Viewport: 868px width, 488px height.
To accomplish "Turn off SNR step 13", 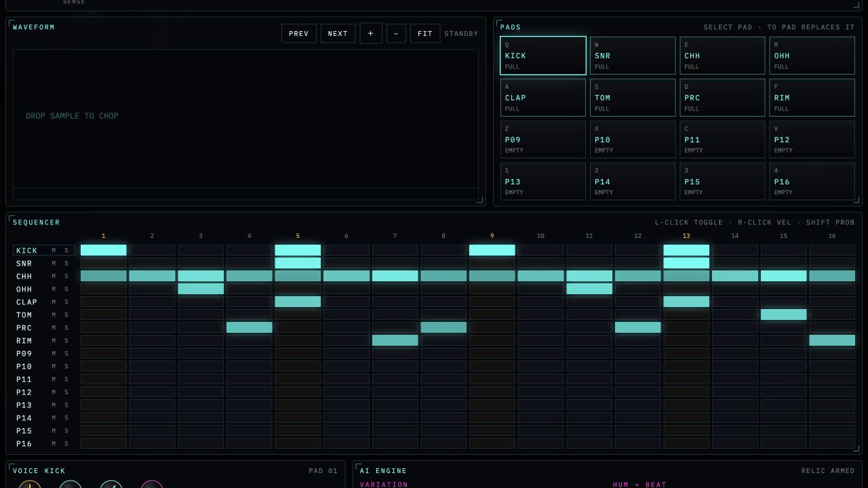I will point(686,263).
